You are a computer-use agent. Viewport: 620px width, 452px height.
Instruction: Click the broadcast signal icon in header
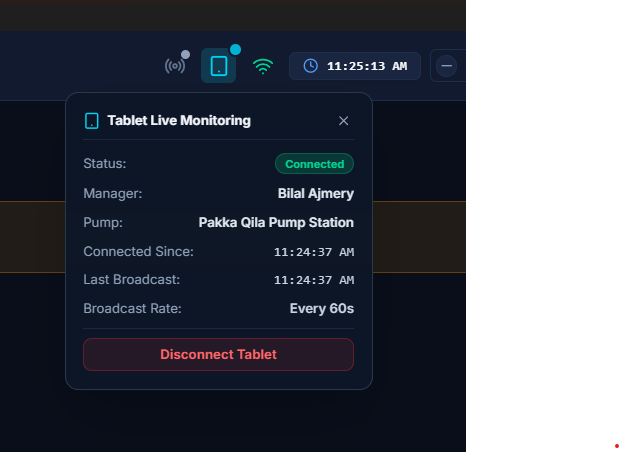tap(175, 66)
